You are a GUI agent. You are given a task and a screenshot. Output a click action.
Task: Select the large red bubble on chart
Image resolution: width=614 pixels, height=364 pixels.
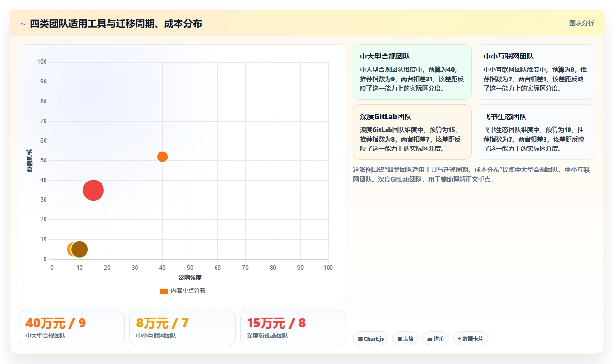(93, 190)
